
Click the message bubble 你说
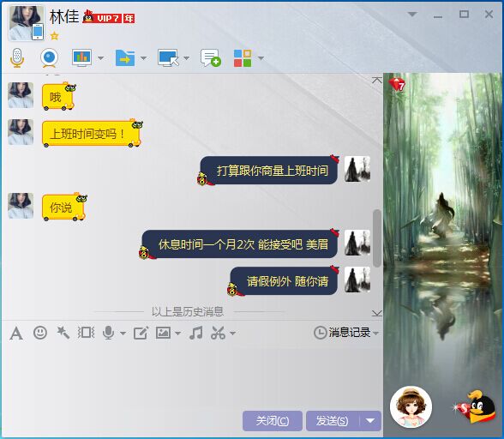(x=63, y=207)
